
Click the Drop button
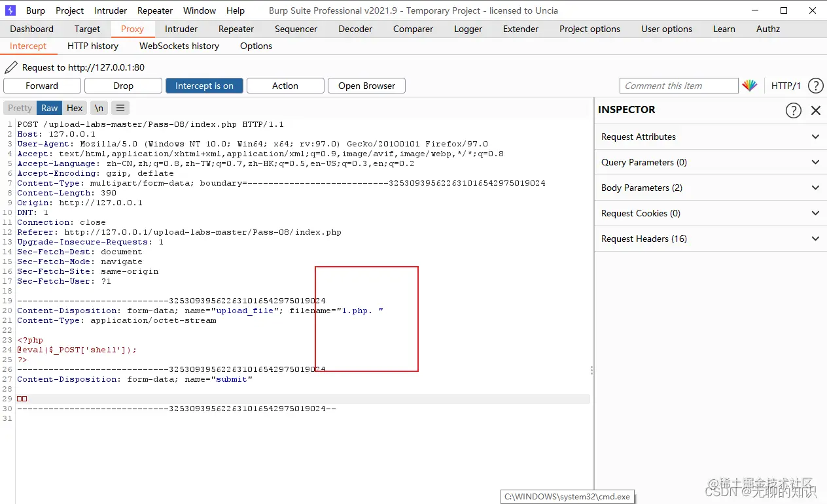point(123,86)
